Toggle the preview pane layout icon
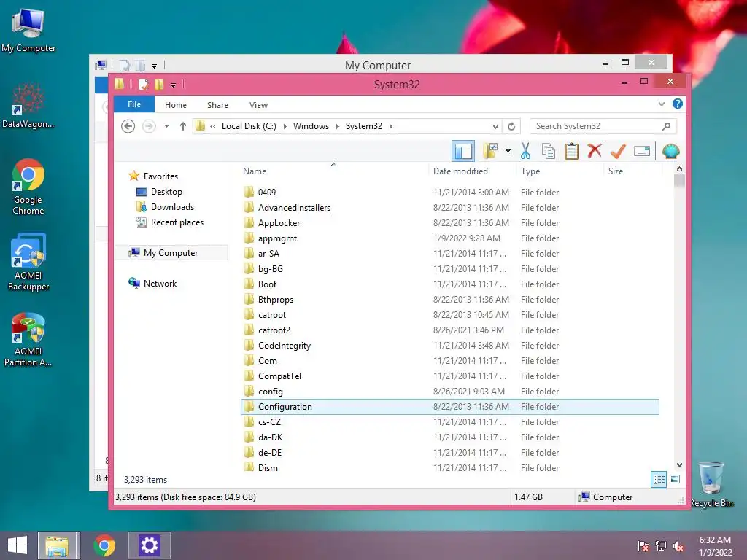The image size is (747, 560). tap(463, 152)
